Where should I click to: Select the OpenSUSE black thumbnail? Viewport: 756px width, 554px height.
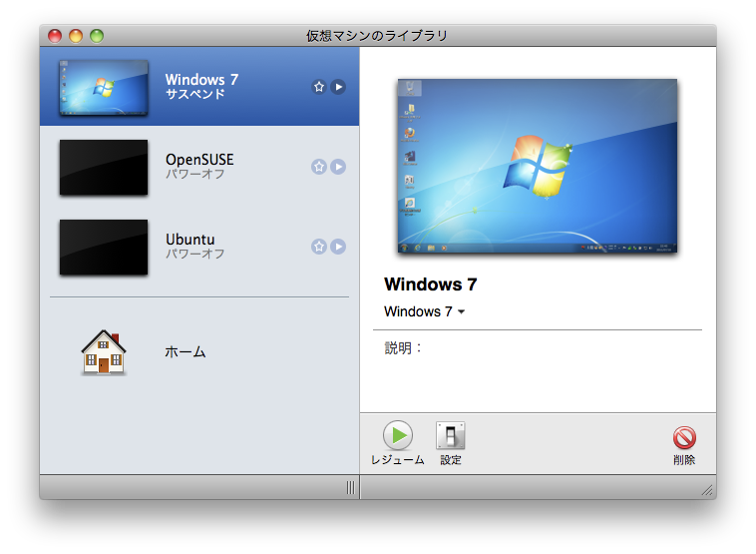104,168
